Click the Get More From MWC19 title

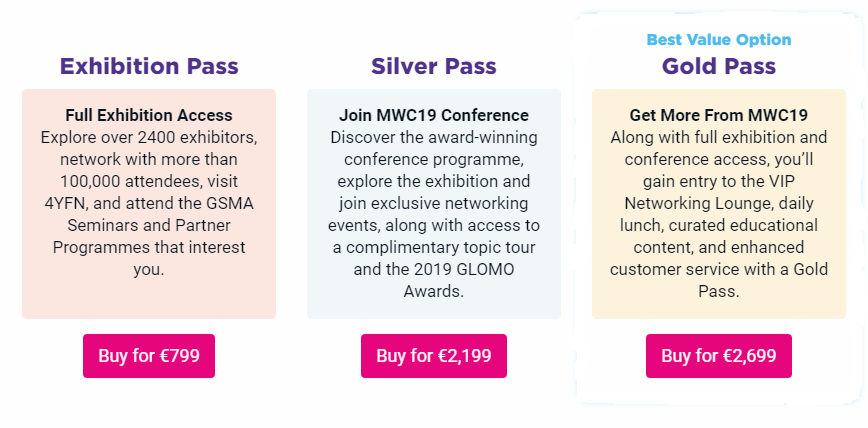[719, 115]
